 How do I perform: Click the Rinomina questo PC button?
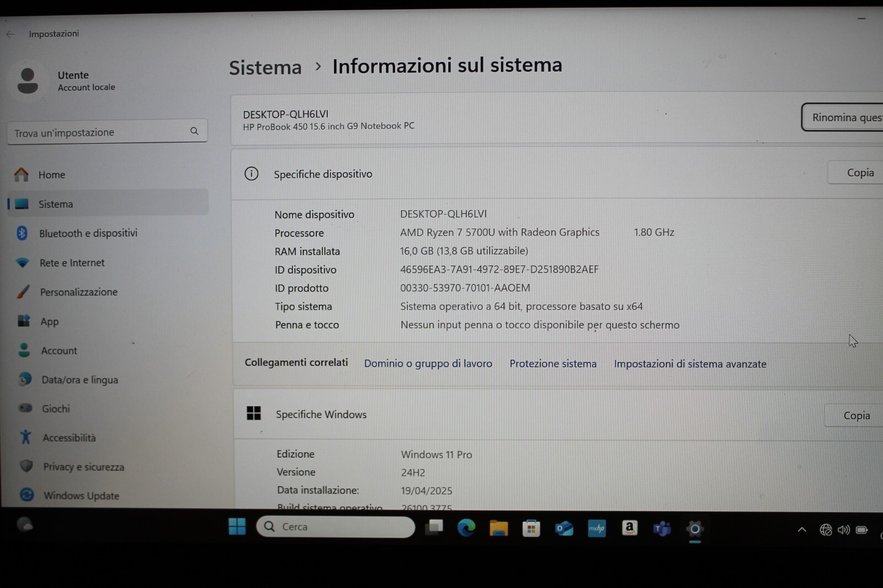coord(842,117)
